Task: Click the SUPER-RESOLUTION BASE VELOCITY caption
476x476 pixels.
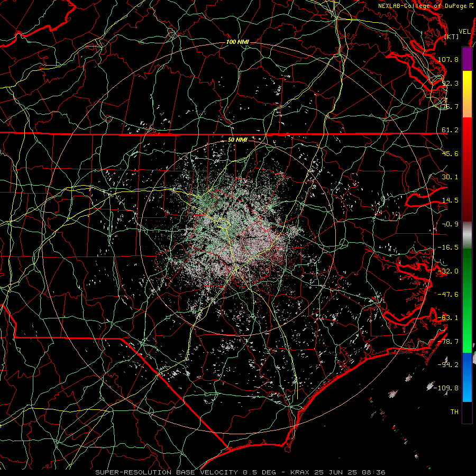Action: click(167, 472)
